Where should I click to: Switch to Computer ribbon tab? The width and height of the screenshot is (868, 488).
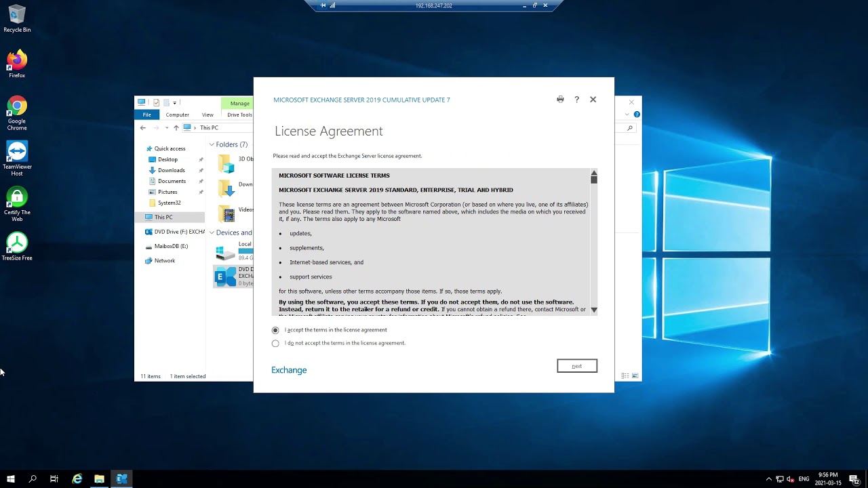point(178,115)
